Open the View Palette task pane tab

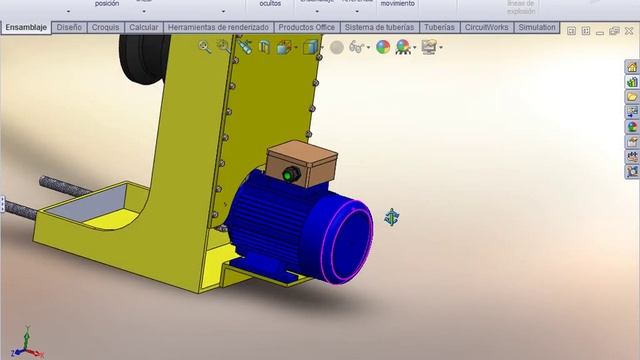click(632, 112)
